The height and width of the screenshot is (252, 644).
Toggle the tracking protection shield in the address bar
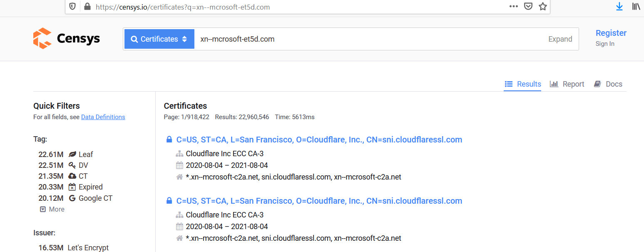[72, 7]
